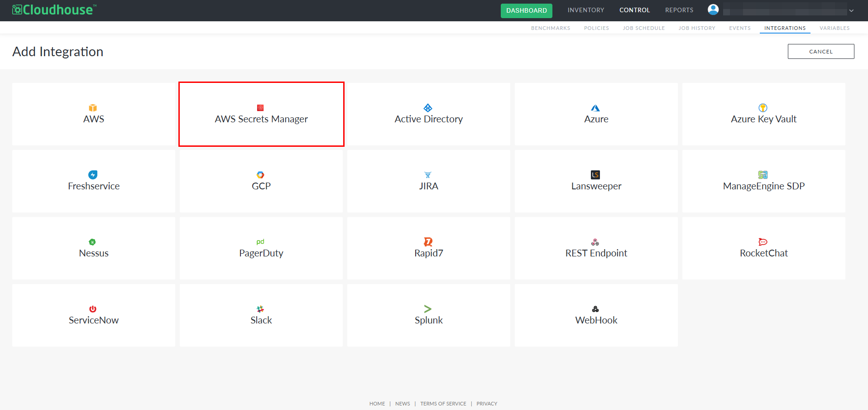The width and height of the screenshot is (868, 410).
Task: Choose the Azure Key Vault icon
Action: 763,108
